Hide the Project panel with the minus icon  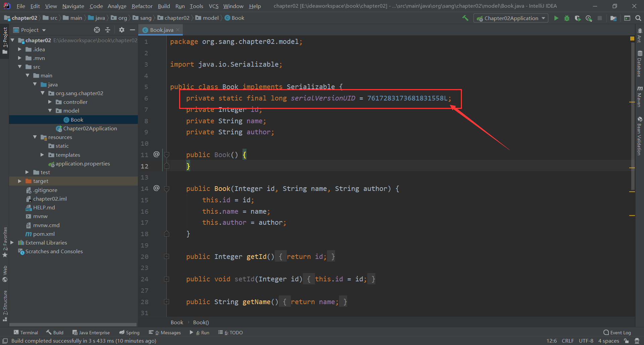click(132, 30)
